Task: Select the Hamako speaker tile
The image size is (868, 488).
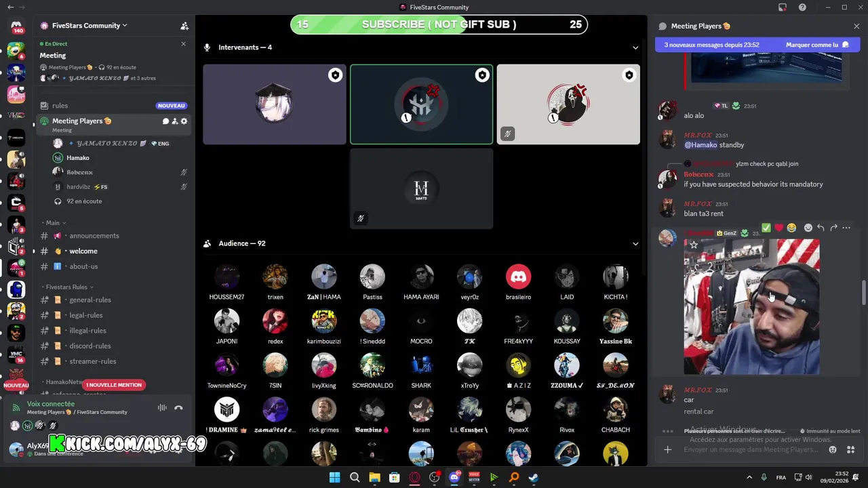Action: [x=421, y=104]
